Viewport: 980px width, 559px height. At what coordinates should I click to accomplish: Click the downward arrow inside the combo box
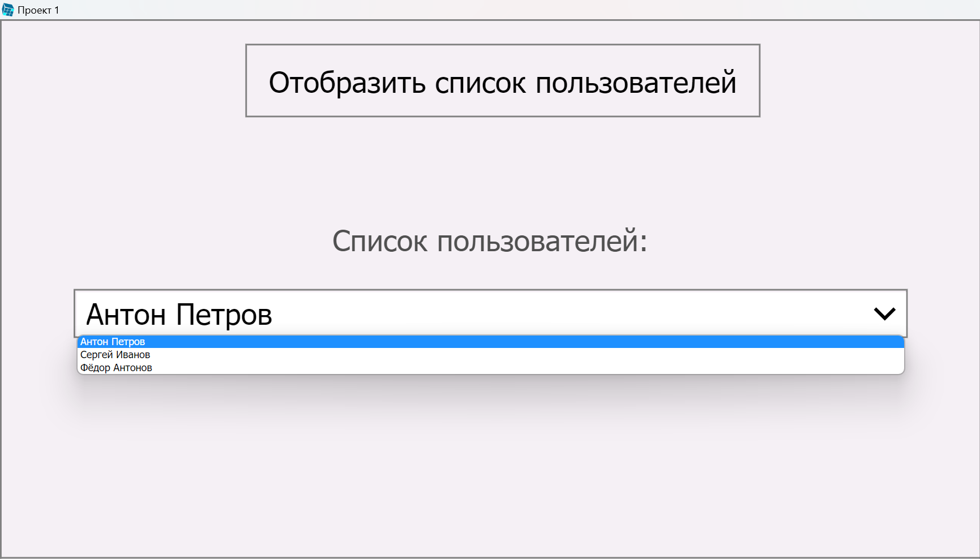pyautogui.click(x=886, y=313)
